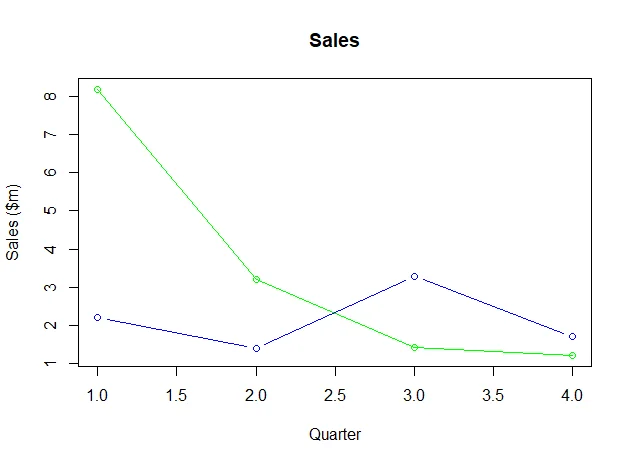Click the chart title "Sales"
Viewport: 632px width, 464px height.
click(334, 41)
